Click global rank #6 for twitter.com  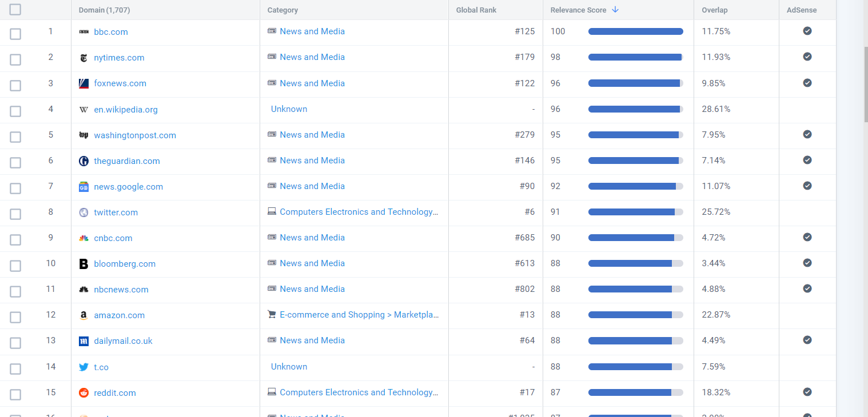click(529, 212)
